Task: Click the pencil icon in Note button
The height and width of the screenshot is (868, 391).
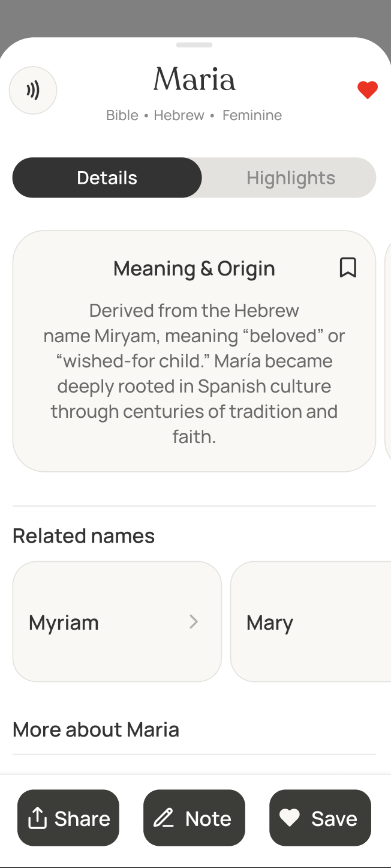Action: 164,818
